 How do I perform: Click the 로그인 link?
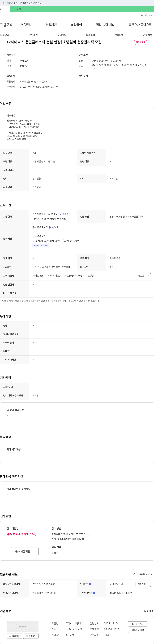tap(144, 15)
